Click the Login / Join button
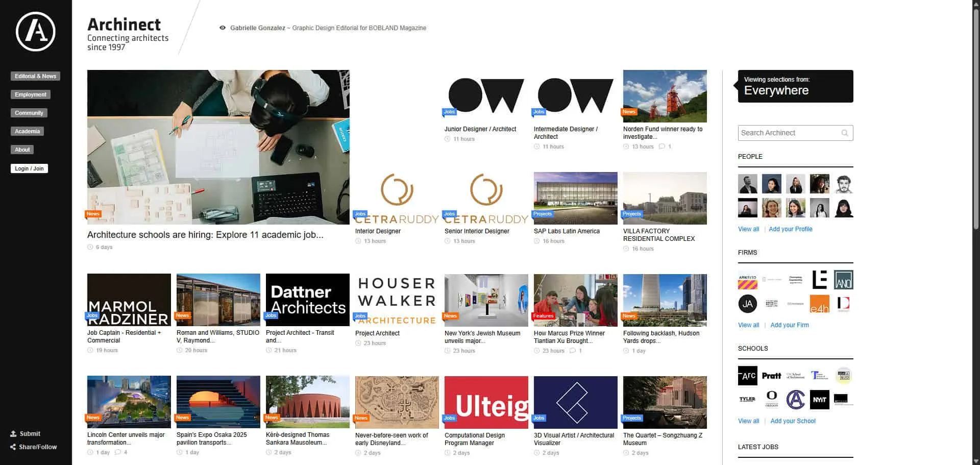980x465 pixels. (29, 168)
